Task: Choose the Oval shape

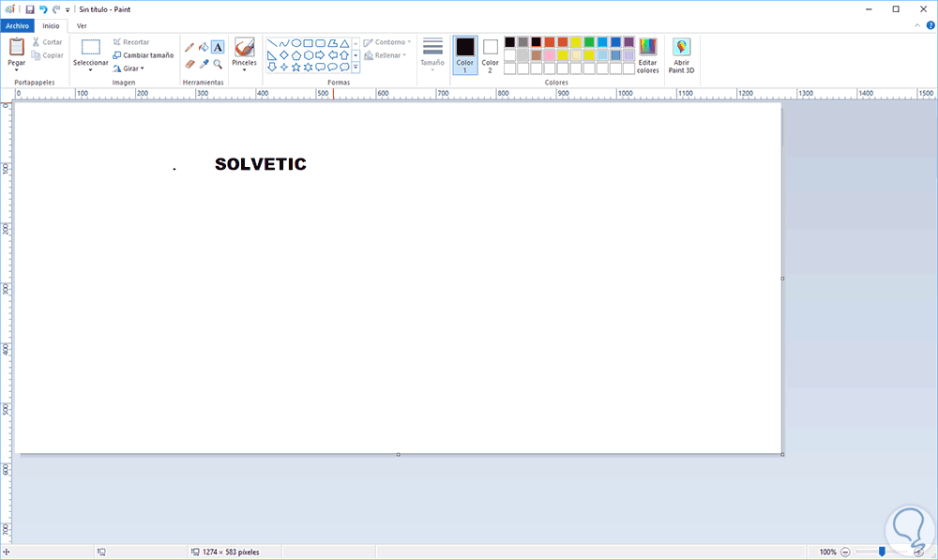Action: tap(296, 43)
